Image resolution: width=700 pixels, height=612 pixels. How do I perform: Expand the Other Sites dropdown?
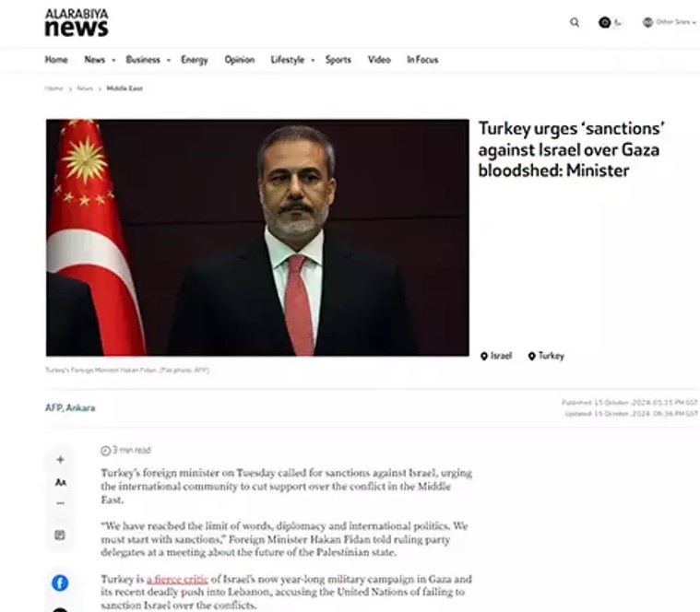[669, 22]
